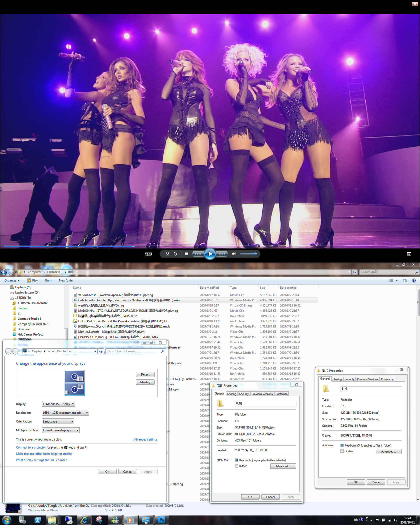Screen dimensions: 420x525
Task: Open Previous Versions tab in 电影 Properties
Action: point(262,394)
